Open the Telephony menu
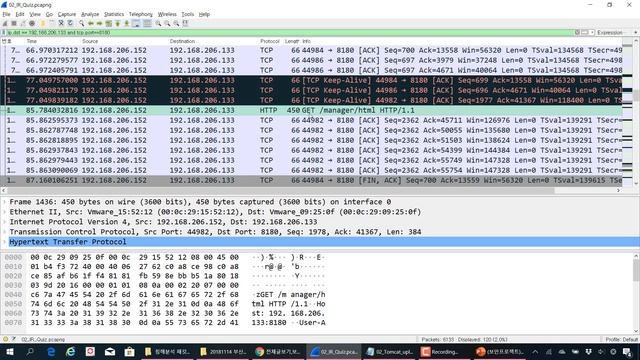The image size is (640, 360). (x=140, y=14)
